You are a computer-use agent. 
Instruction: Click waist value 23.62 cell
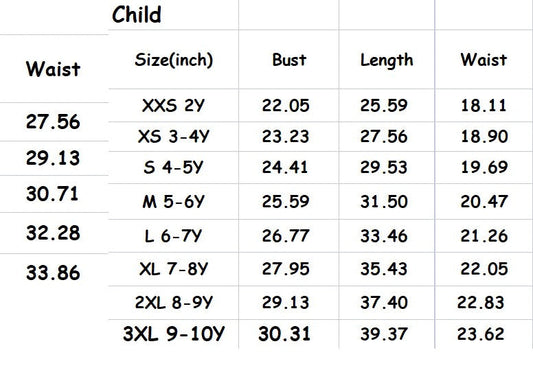point(481,334)
